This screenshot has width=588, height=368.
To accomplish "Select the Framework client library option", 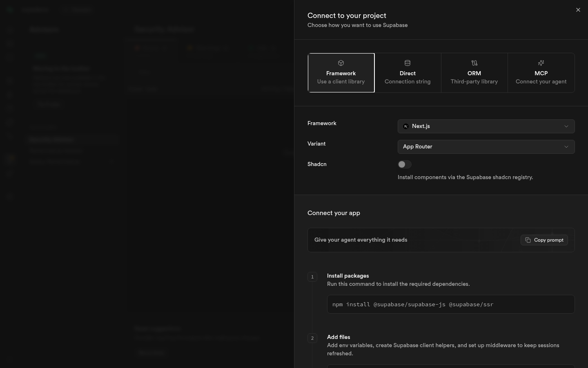I will [x=341, y=73].
